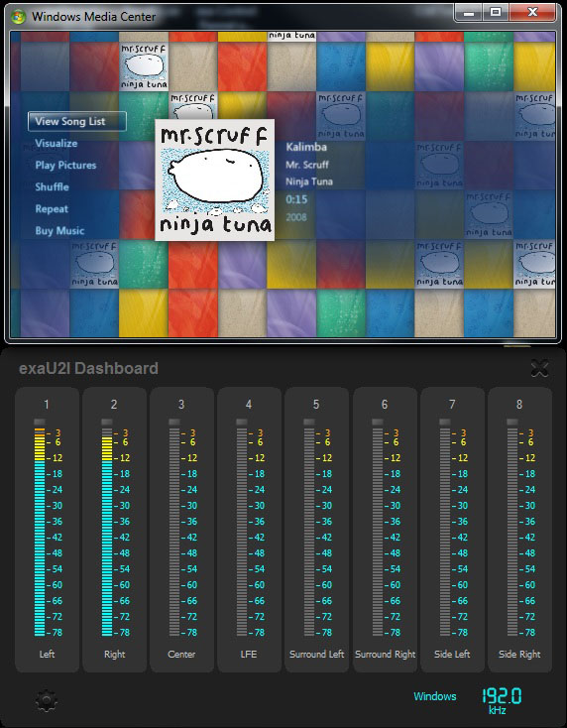Click channel 8 clip indicator above meter

[x=512, y=423]
